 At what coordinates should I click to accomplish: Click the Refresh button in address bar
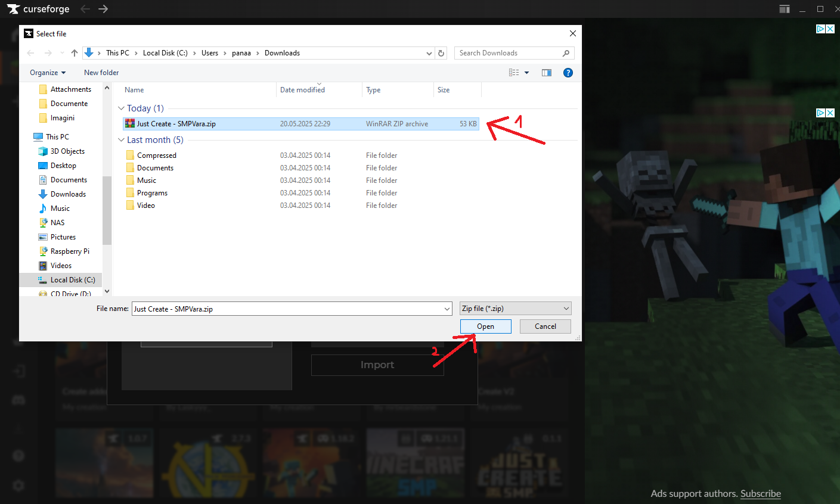point(441,53)
